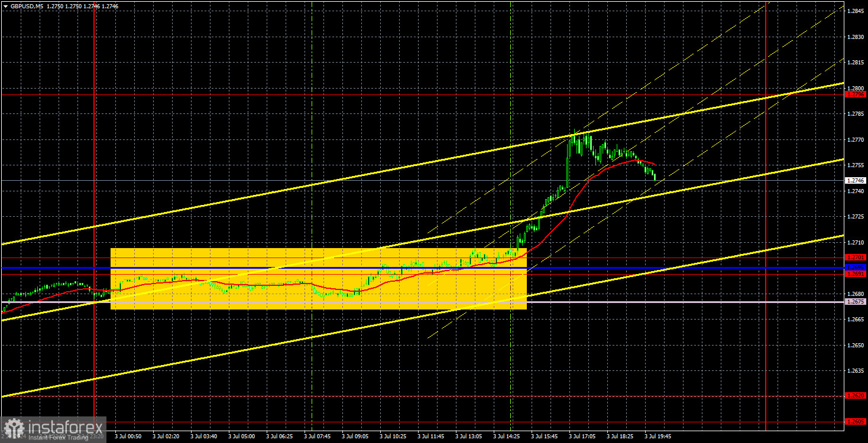Select the current price label 1.2746
The image size is (868, 443).
(x=856, y=181)
